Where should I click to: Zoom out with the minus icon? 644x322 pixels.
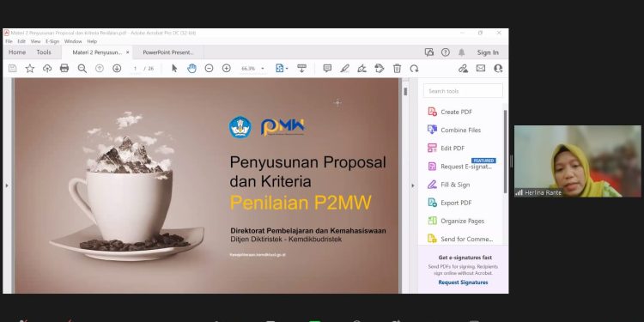(x=209, y=69)
